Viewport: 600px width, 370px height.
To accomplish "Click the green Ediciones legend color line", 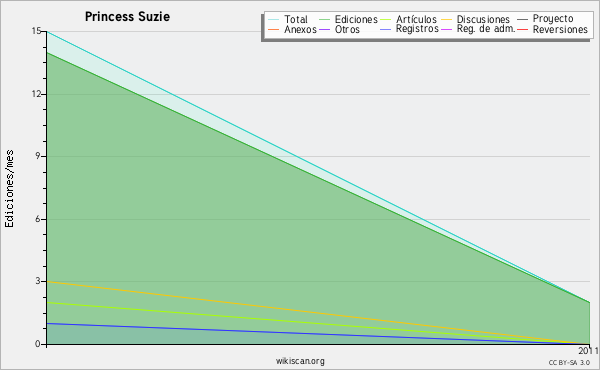I will (x=324, y=20).
